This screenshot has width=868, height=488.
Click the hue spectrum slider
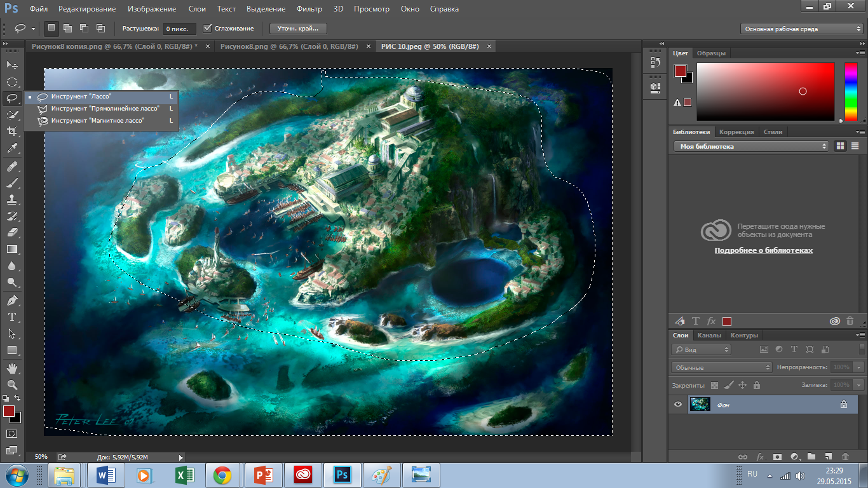click(x=851, y=92)
